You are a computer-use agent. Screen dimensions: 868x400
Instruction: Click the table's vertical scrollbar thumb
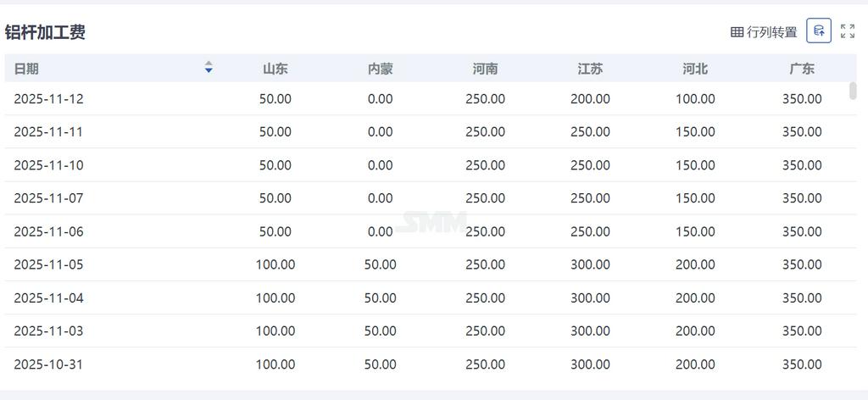tap(853, 91)
